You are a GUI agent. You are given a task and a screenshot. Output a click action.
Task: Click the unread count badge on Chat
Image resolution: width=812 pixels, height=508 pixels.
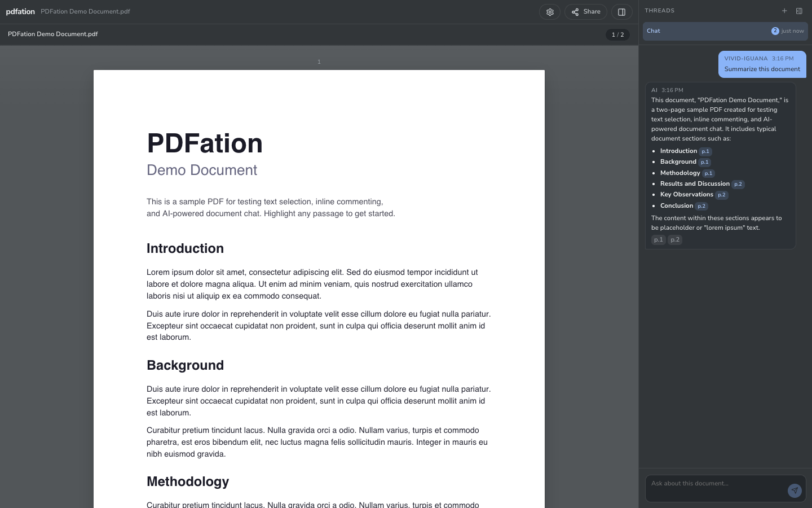775,31
